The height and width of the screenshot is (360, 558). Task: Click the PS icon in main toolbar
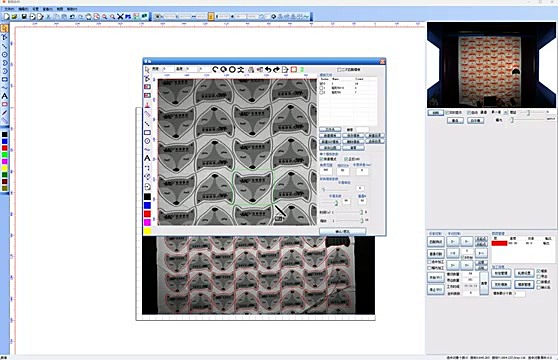128,16
